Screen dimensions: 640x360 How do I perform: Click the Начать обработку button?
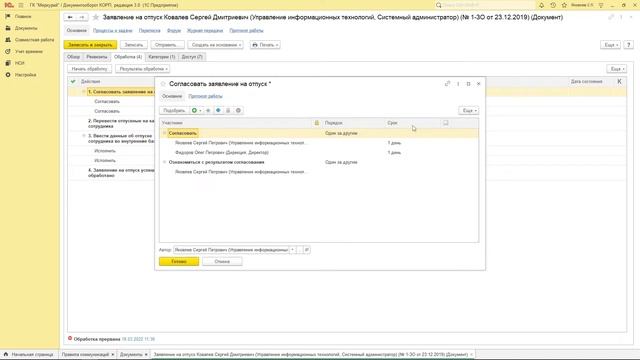(89, 69)
